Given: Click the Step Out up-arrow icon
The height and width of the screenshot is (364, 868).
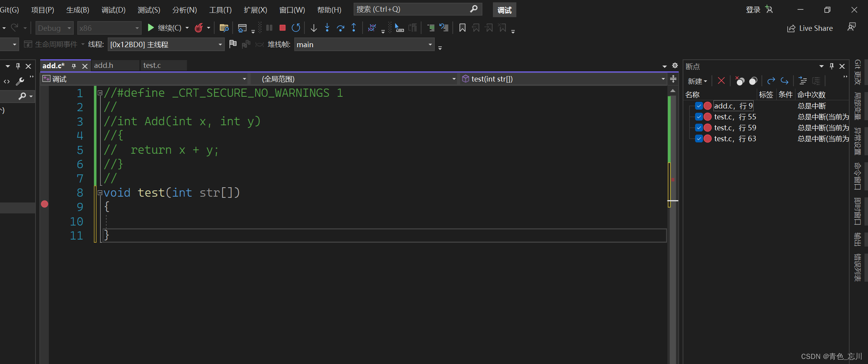Looking at the screenshot, I should [354, 28].
